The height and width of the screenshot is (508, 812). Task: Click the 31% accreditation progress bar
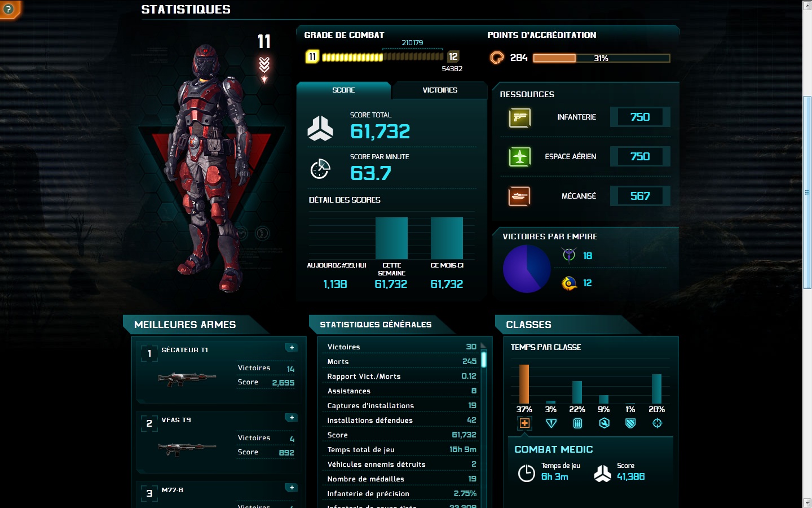click(x=602, y=58)
